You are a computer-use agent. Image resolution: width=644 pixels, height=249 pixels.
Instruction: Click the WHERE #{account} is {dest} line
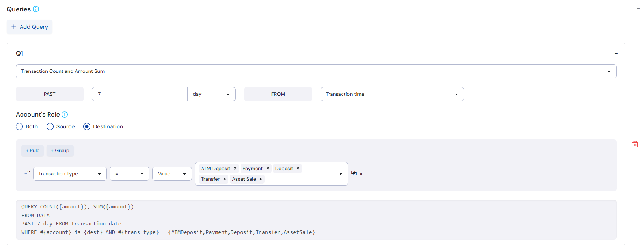coord(168,232)
